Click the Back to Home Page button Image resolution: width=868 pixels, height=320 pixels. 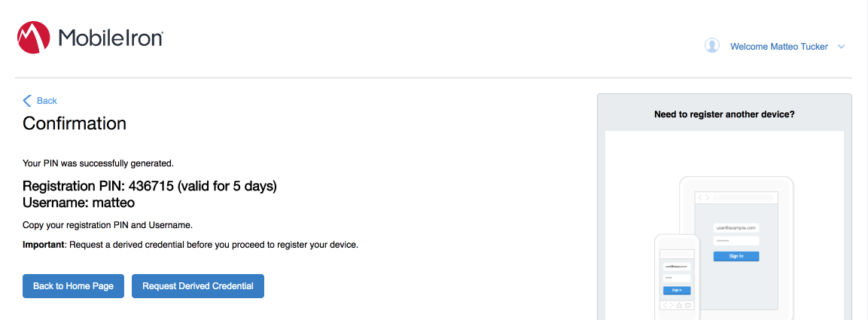(x=73, y=286)
